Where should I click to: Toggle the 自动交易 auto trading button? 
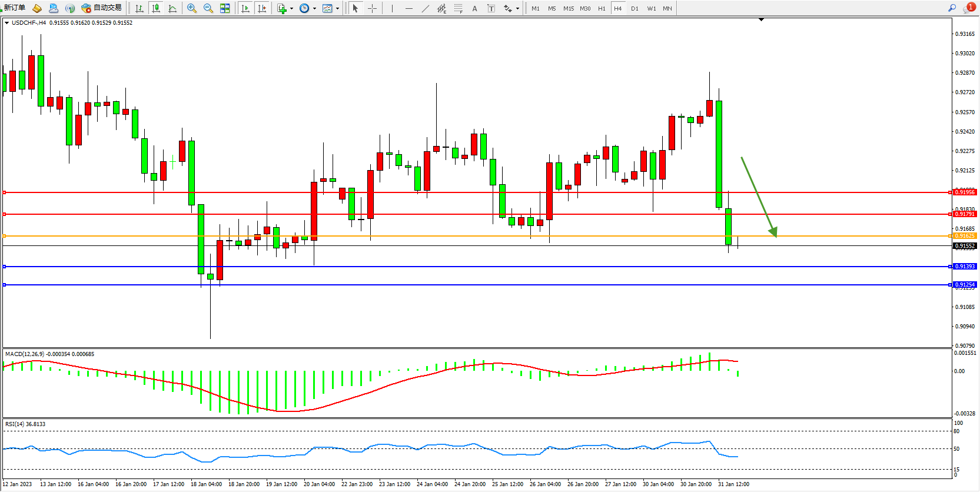coord(102,8)
